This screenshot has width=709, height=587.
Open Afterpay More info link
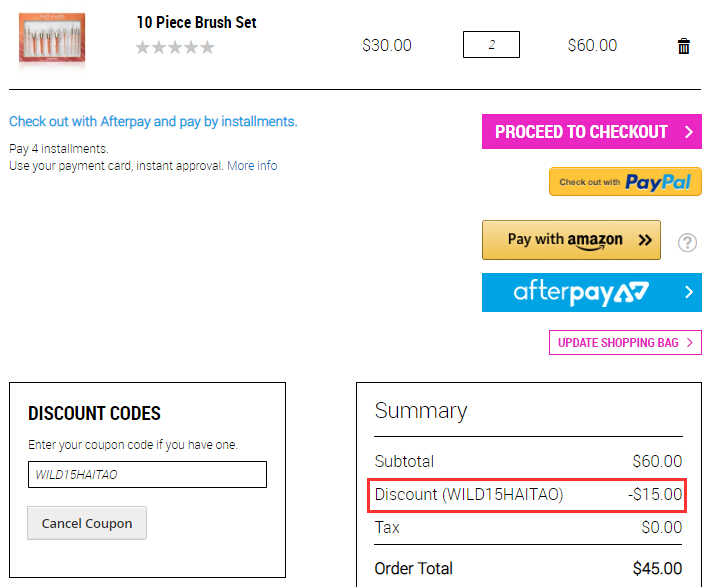pyautogui.click(x=252, y=166)
